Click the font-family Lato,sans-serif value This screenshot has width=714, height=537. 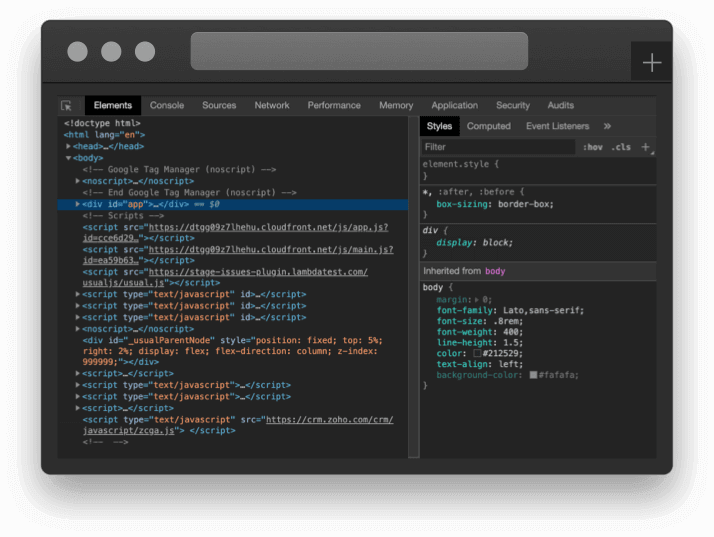[543, 310]
